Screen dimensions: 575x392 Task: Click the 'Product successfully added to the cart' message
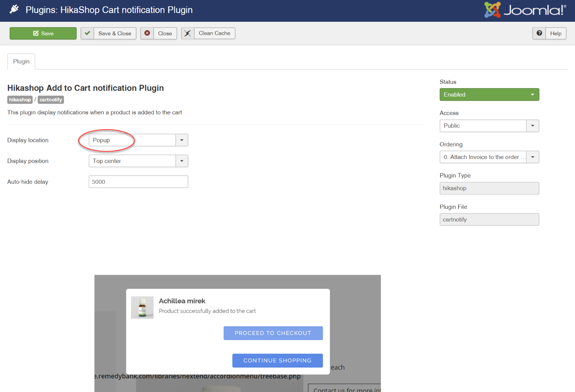click(207, 311)
